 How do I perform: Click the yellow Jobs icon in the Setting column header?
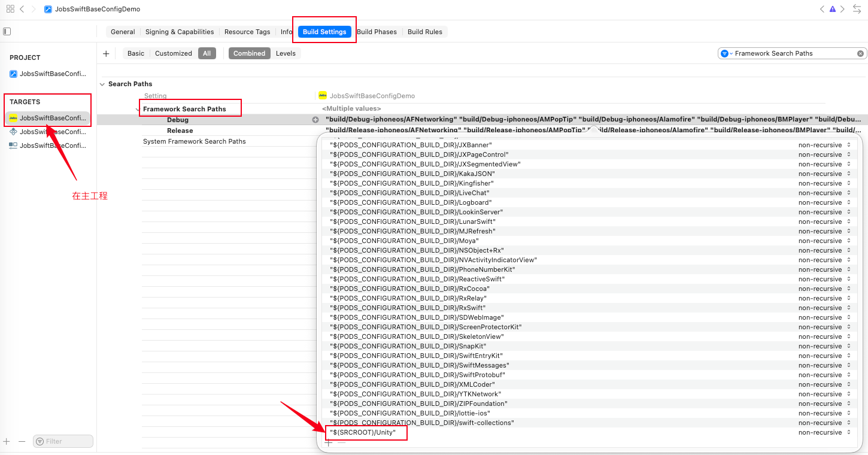(323, 96)
